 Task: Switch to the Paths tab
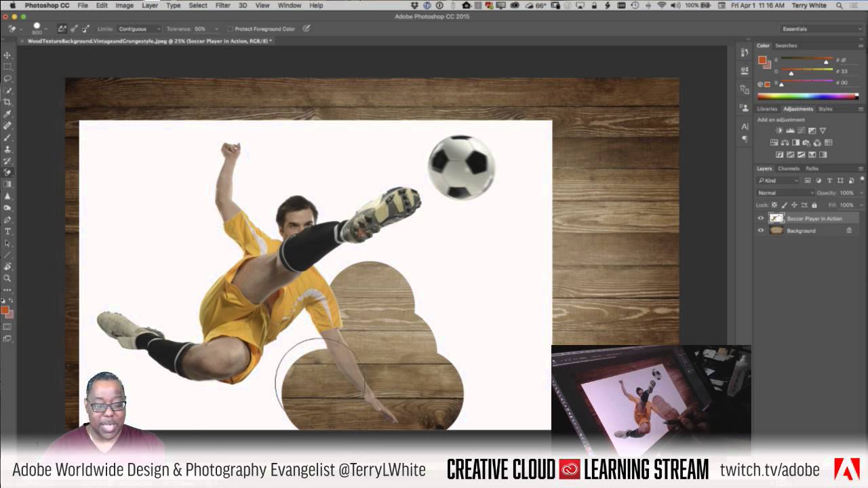click(812, 168)
